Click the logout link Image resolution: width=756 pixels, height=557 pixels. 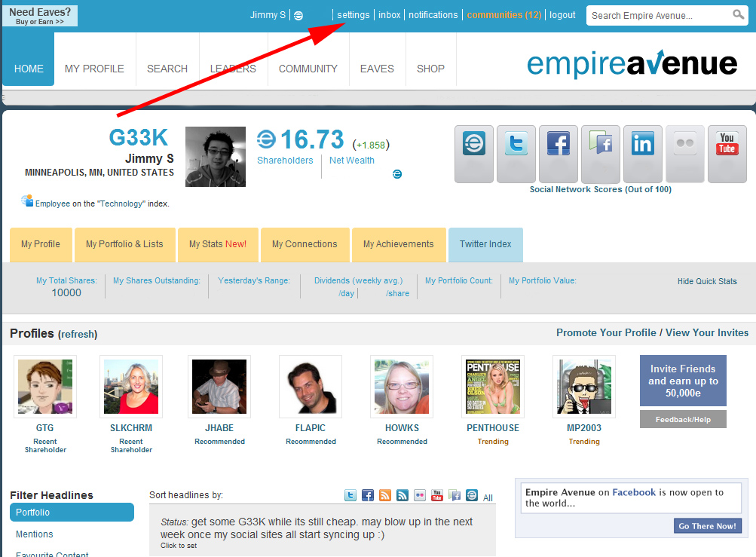coord(562,15)
